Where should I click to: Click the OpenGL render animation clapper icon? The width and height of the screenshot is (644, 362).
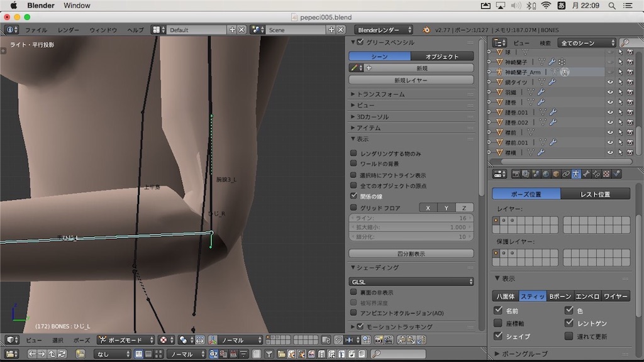coord(389,340)
